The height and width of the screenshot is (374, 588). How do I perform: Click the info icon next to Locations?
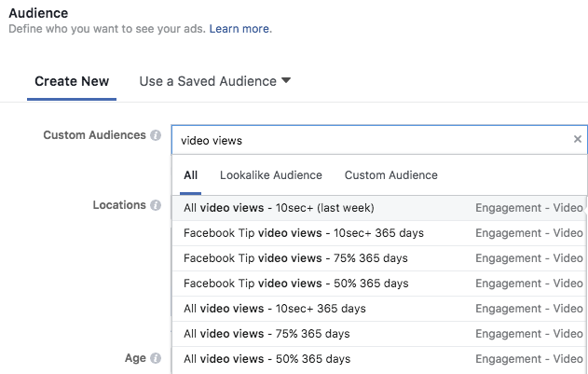coord(156,205)
